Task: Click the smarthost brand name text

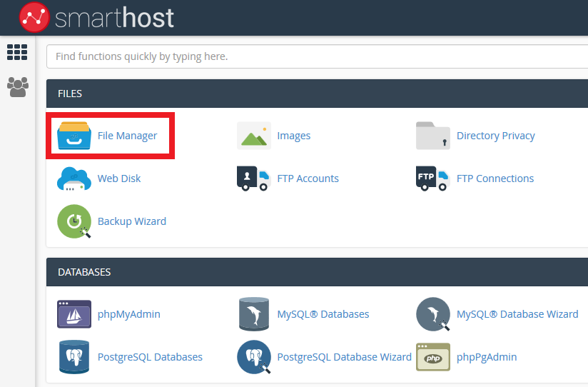Action: pos(114,18)
